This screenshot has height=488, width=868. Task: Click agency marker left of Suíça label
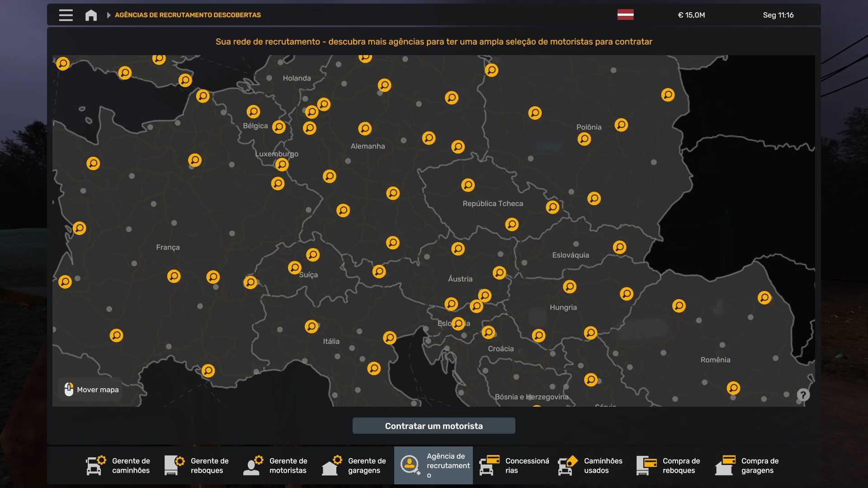(295, 267)
